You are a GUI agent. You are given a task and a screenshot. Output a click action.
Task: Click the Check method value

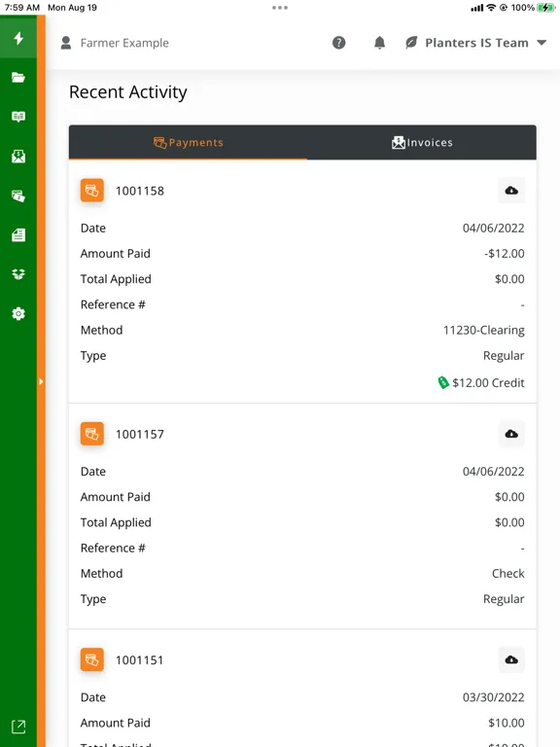pos(508,574)
